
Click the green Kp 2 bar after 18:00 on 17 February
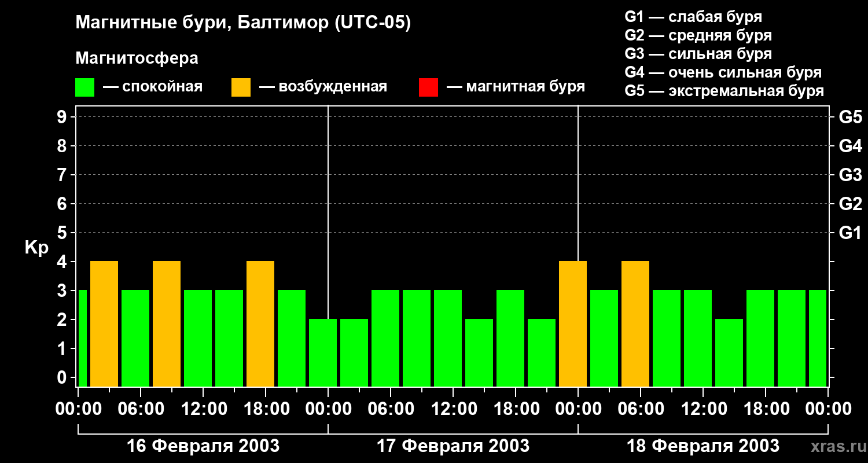click(x=542, y=352)
